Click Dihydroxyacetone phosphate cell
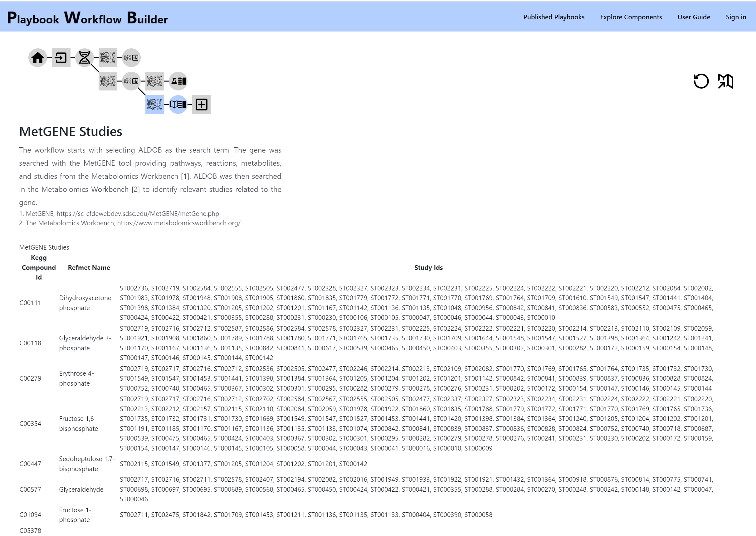Viewport: 756px width, 536px height. pyautogui.click(x=85, y=303)
